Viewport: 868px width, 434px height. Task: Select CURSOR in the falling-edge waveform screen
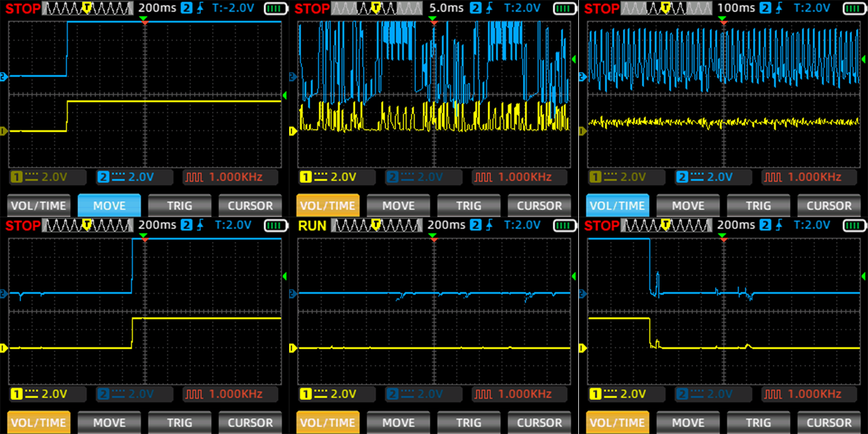(829, 423)
